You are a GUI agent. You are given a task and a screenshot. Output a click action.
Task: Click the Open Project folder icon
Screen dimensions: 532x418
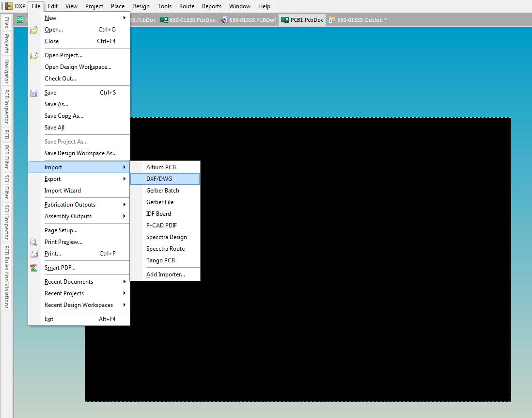point(34,55)
